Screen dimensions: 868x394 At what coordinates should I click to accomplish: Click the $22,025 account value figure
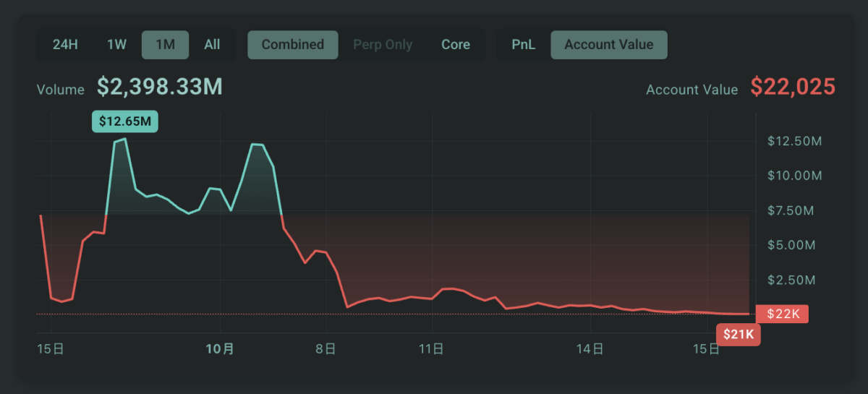(x=793, y=87)
